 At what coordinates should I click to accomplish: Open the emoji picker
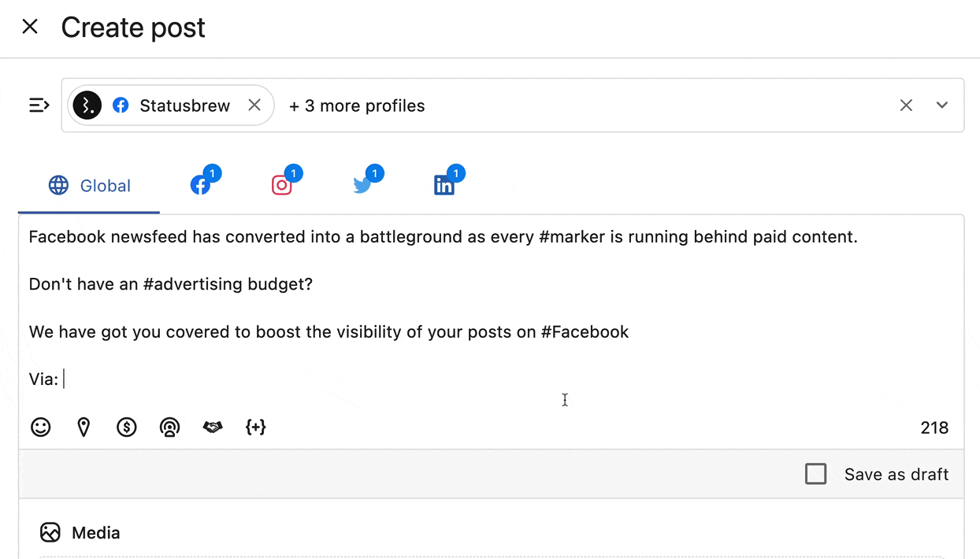pyautogui.click(x=41, y=427)
